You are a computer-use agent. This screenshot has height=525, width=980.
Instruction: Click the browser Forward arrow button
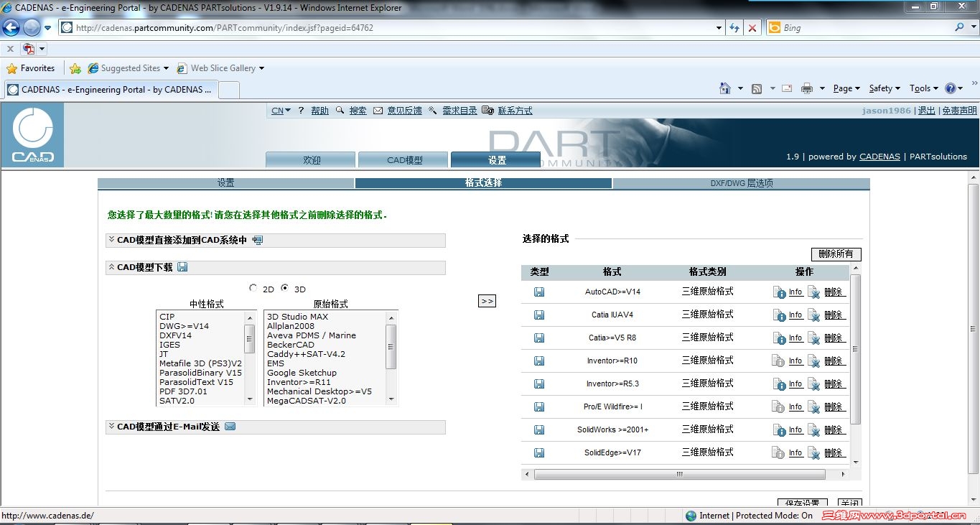32,28
